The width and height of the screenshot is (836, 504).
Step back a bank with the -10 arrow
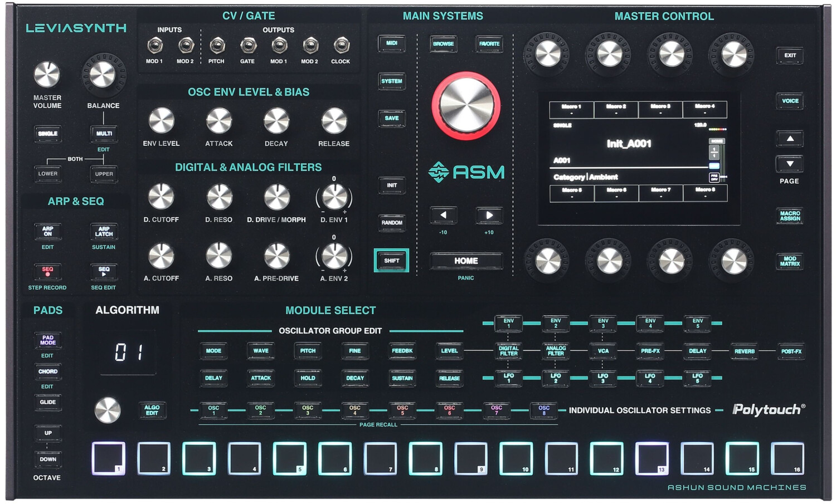[x=443, y=215]
